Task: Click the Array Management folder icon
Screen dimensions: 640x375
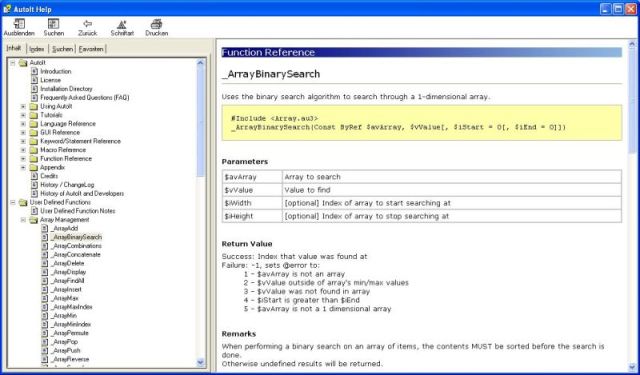Action: pyautogui.click(x=33, y=220)
